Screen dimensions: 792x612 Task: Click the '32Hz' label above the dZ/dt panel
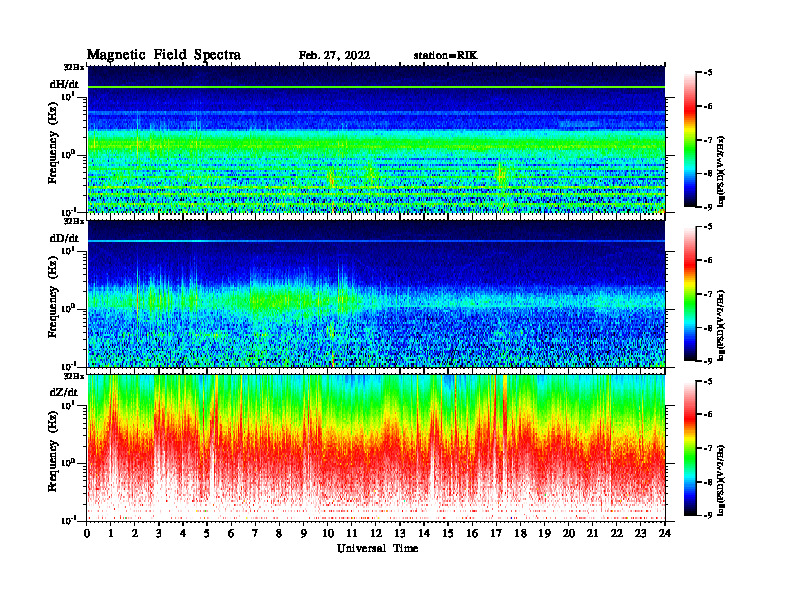pos(74,376)
